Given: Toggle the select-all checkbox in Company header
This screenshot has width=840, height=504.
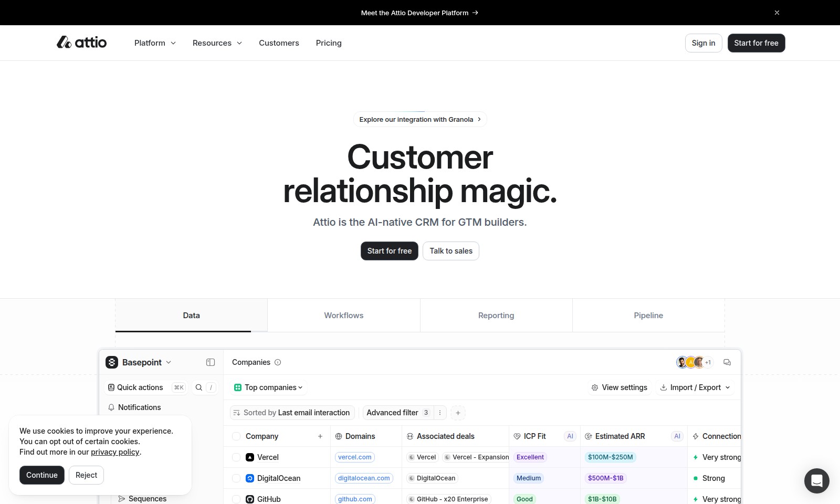Looking at the screenshot, I should tap(236, 436).
